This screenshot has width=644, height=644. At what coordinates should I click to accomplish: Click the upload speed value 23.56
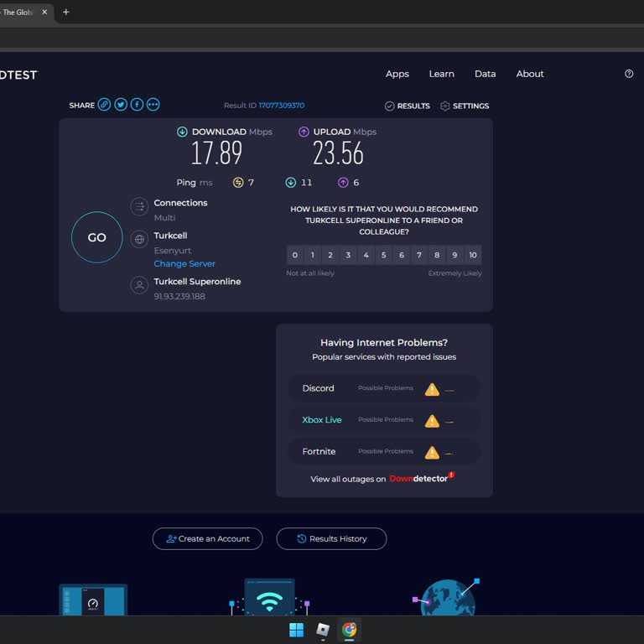pos(339,153)
